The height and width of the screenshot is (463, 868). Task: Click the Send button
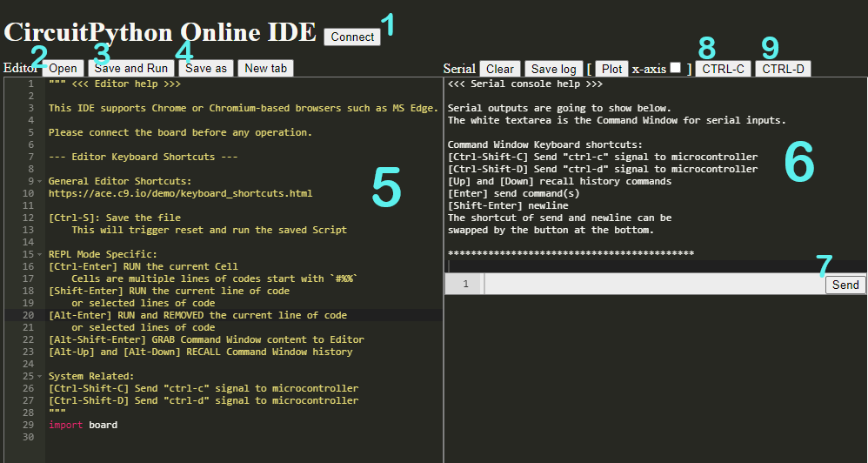coord(845,285)
